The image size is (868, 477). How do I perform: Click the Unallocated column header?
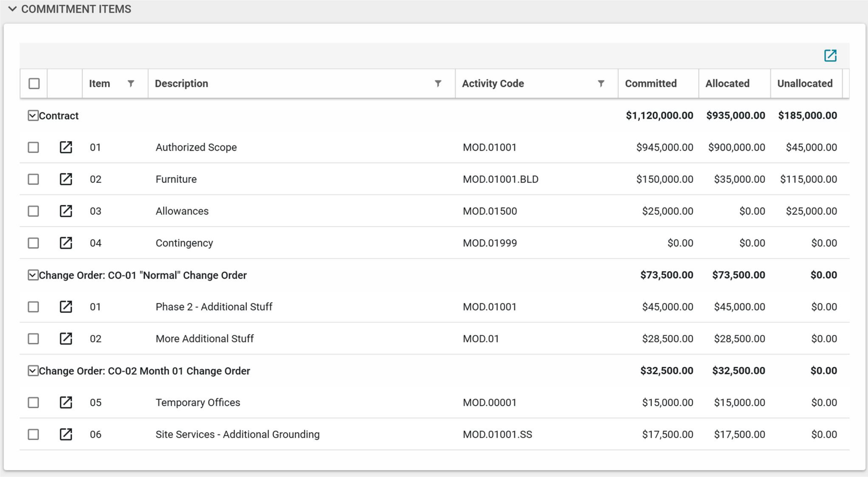point(804,83)
